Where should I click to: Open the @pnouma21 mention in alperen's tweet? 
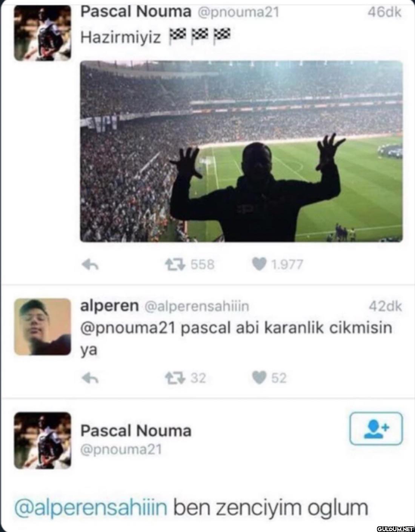click(x=128, y=328)
